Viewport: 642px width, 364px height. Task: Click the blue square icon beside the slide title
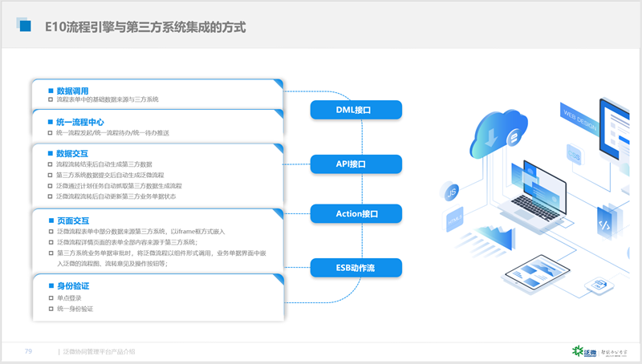[24, 25]
